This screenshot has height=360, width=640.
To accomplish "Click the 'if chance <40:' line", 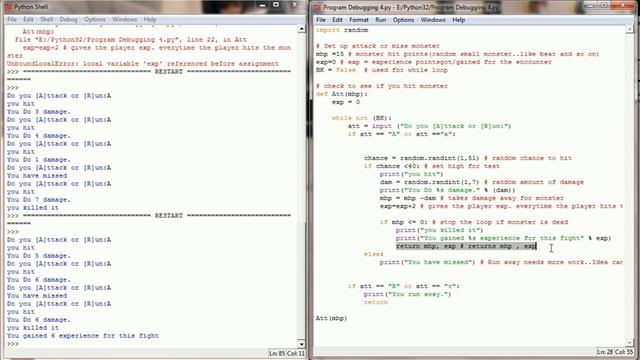I will pos(432,166).
